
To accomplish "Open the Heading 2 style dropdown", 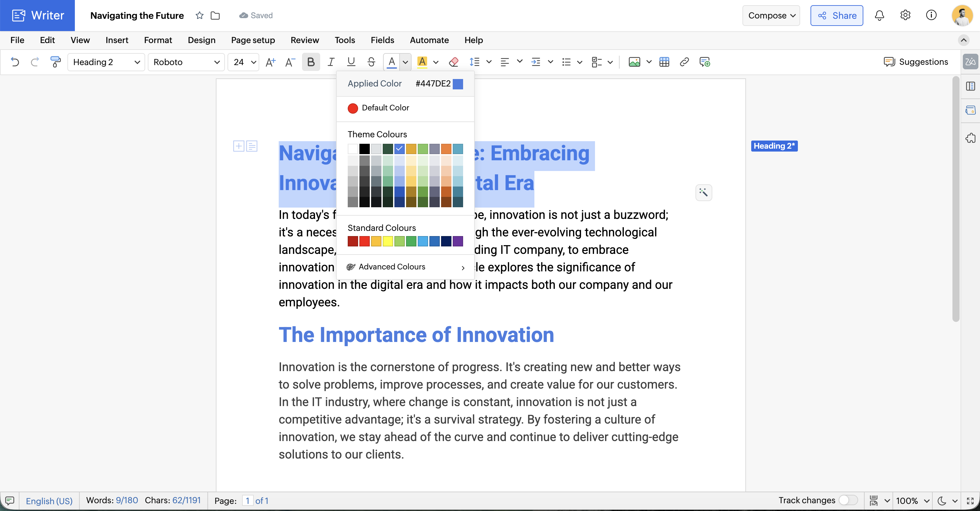I will coord(106,62).
